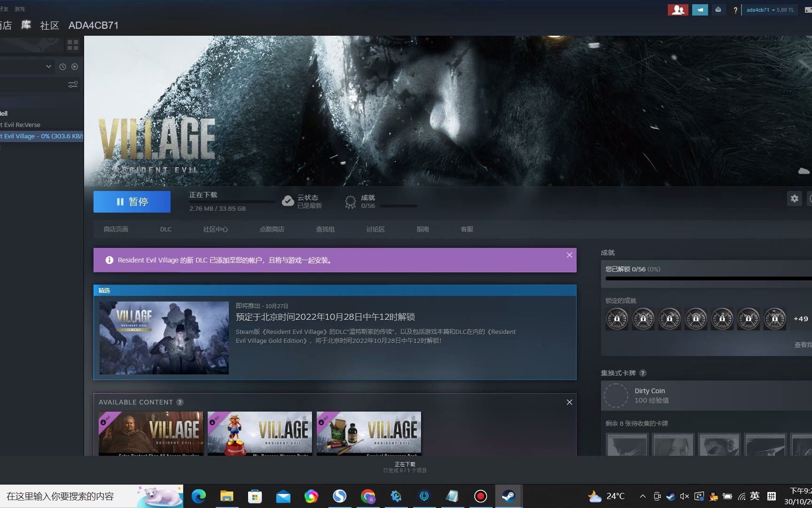This screenshot has height=508, width=812.
Task: Click the Steam icon on taskbar
Action: (x=508, y=496)
